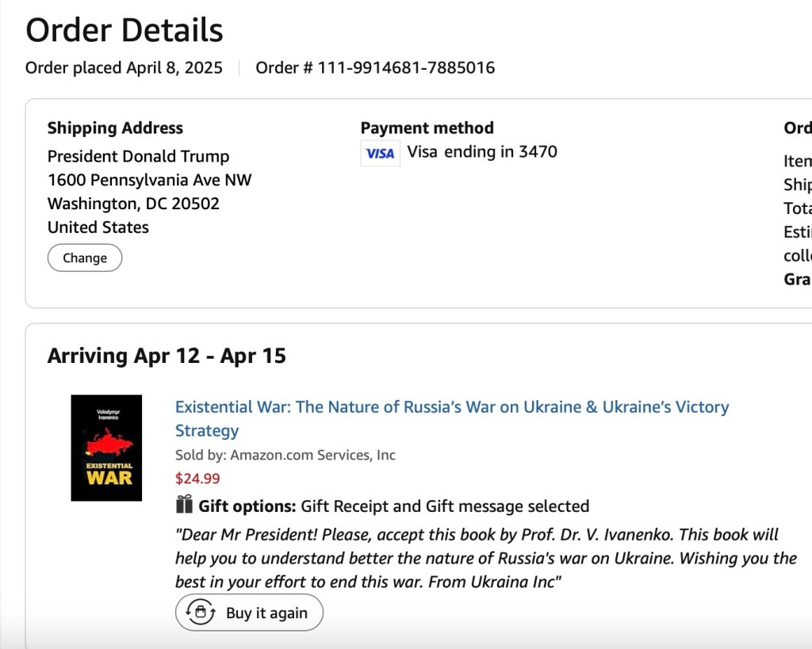Click the Order Details page heading

[124, 31]
